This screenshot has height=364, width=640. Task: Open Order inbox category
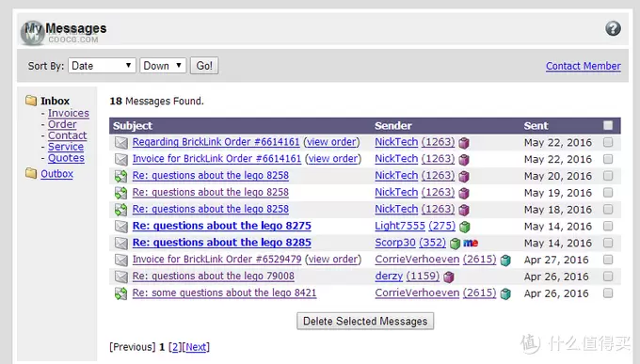click(x=62, y=124)
